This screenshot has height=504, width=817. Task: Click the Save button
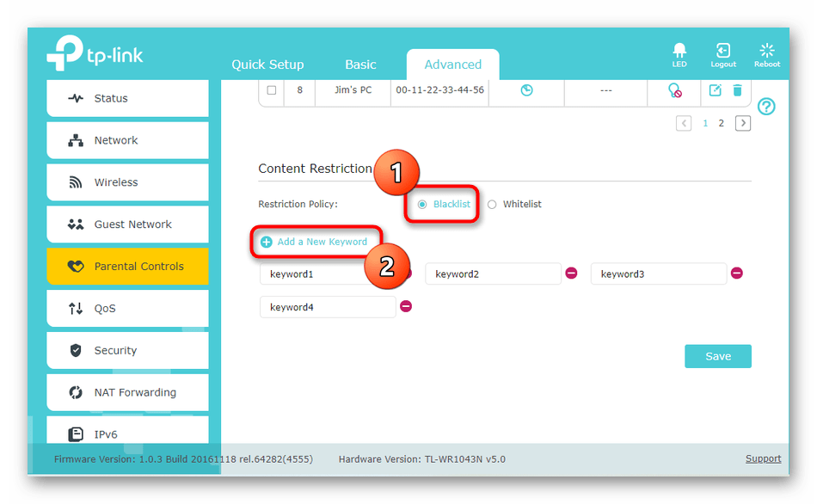tap(717, 356)
